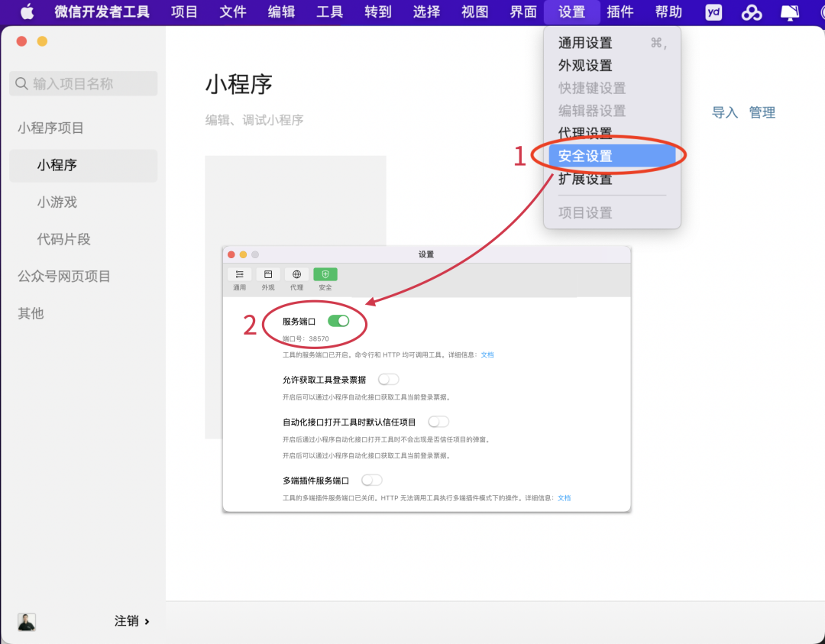Choose 安全设置 from the dropdown menu
This screenshot has width=825, height=644.
(612, 156)
